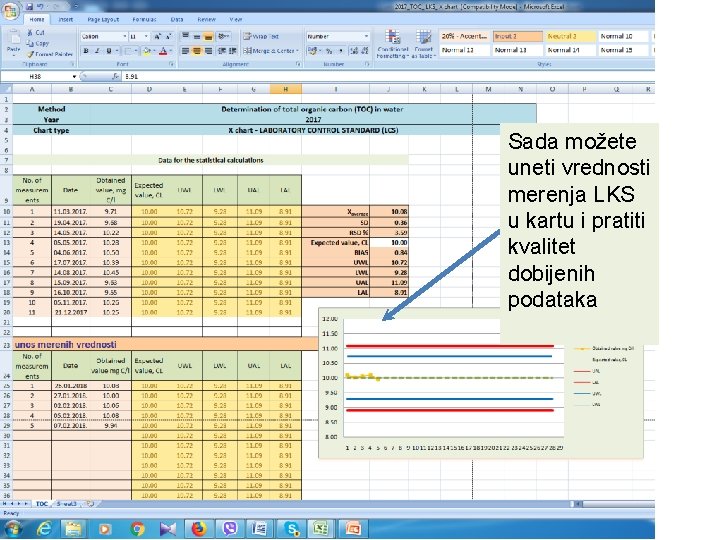Increase the font size
This screenshot has height=540, width=720.
tap(158, 36)
